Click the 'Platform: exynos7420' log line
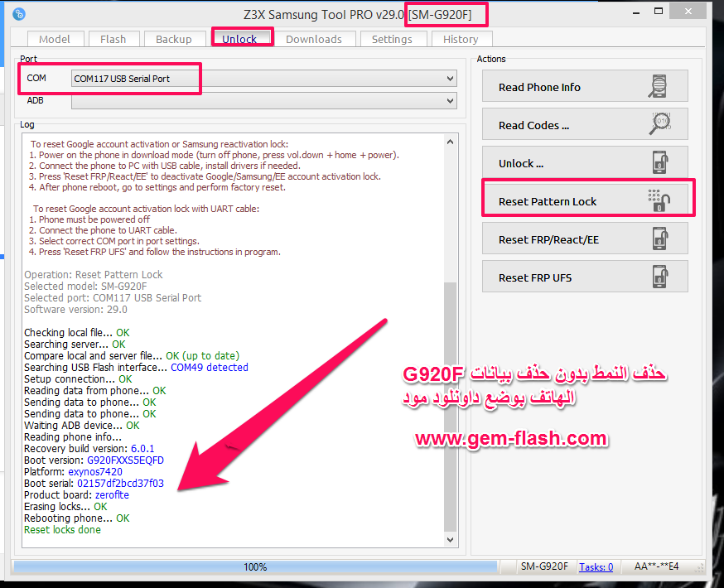Screen dimensions: 724x588 tap(73, 472)
